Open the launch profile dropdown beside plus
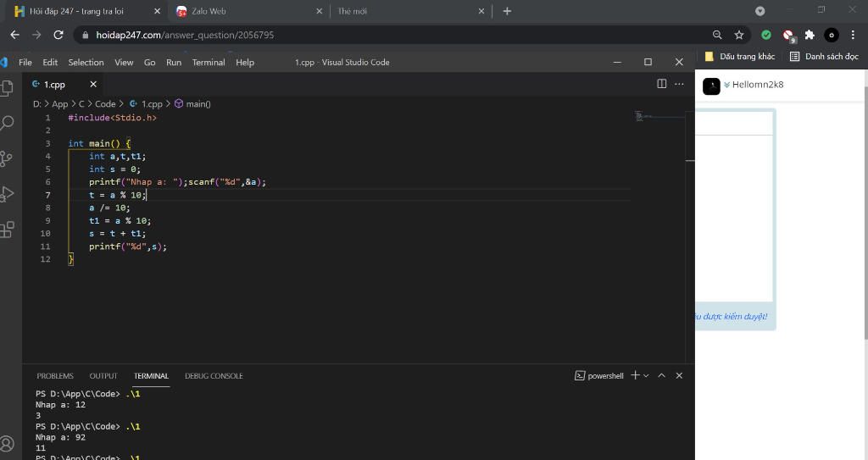 tap(645, 376)
